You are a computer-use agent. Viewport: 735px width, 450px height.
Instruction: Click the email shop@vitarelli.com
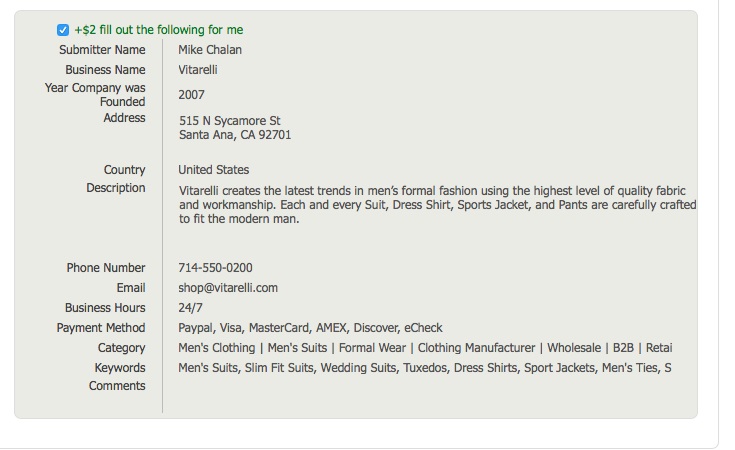tap(228, 288)
